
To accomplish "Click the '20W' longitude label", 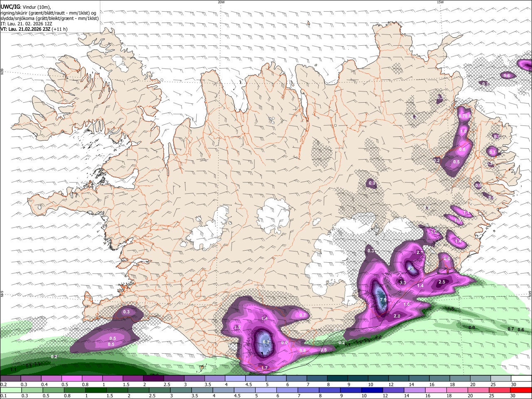I will tap(221, 2).
